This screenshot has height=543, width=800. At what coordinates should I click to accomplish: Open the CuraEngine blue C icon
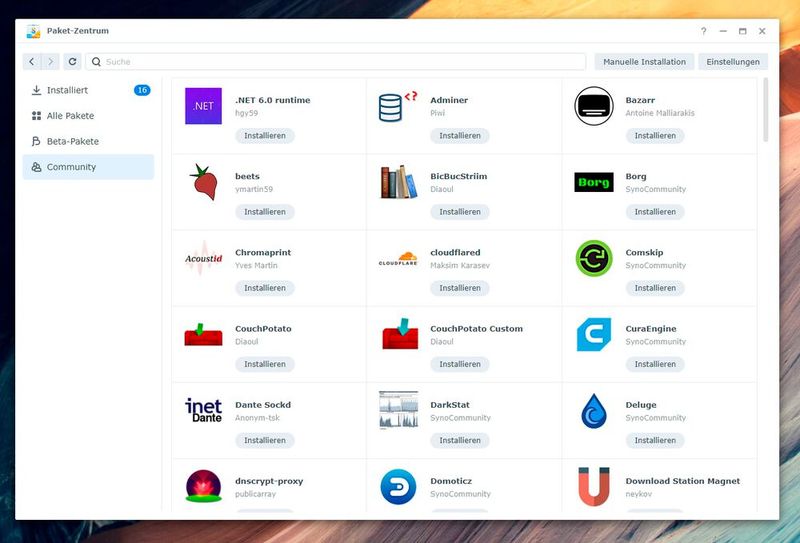(594, 334)
